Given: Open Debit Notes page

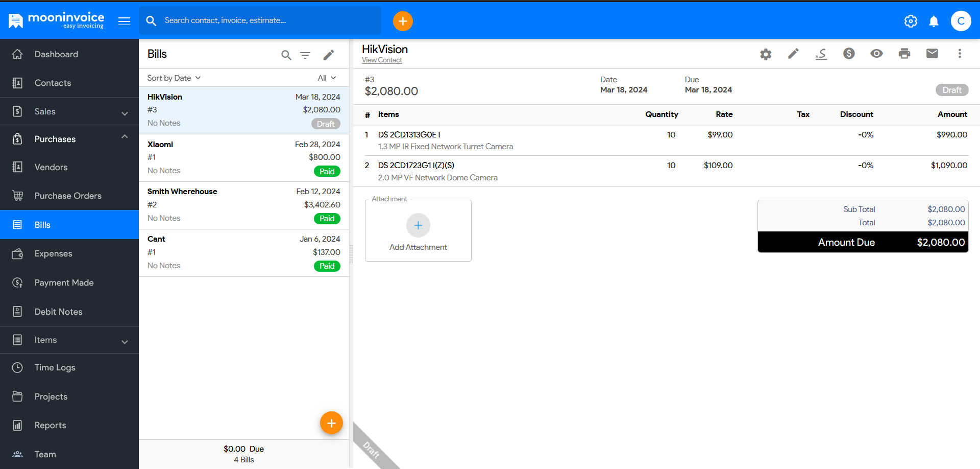Looking at the screenshot, I should tap(69, 312).
